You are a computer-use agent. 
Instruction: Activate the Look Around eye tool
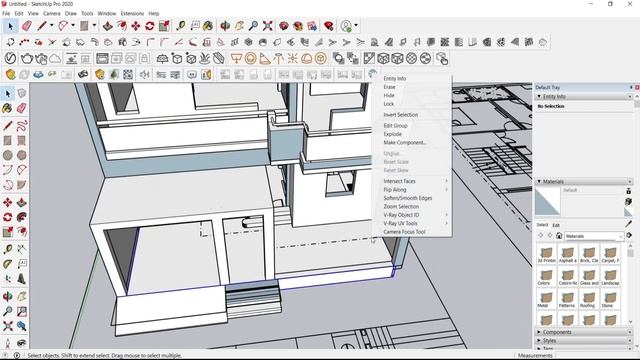click(22, 343)
